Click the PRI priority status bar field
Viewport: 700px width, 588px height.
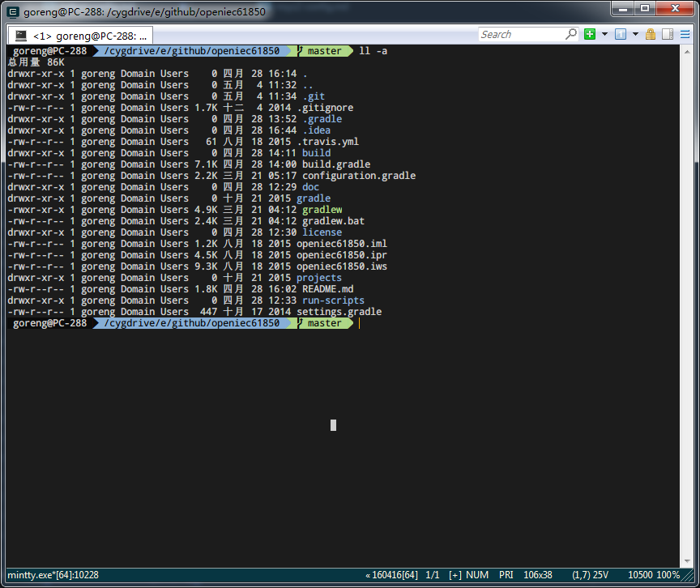pyautogui.click(x=506, y=574)
